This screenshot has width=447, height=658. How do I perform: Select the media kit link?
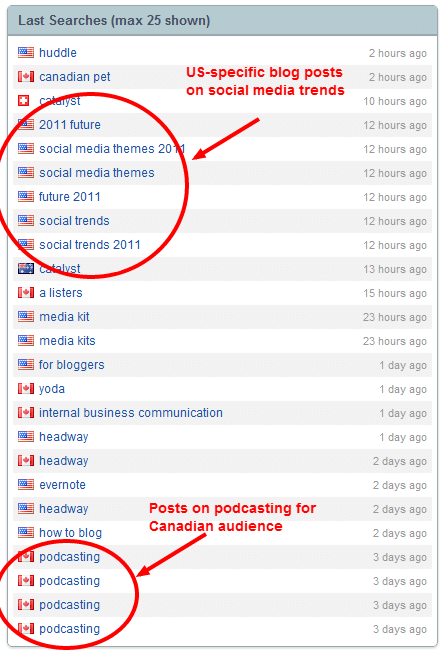tap(64, 317)
